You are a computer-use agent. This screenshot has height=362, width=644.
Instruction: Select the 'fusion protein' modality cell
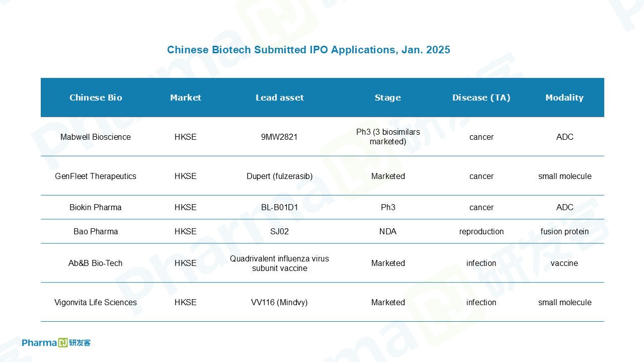565,231
